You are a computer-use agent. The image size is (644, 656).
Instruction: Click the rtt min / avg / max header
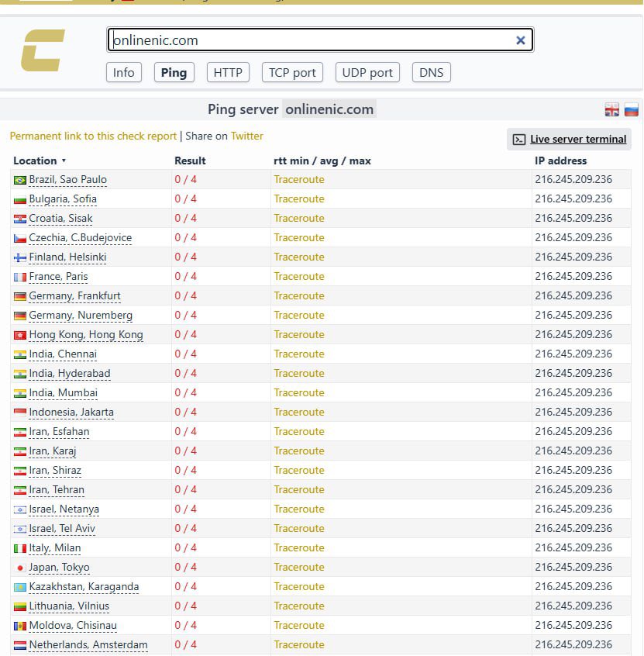[x=322, y=161]
